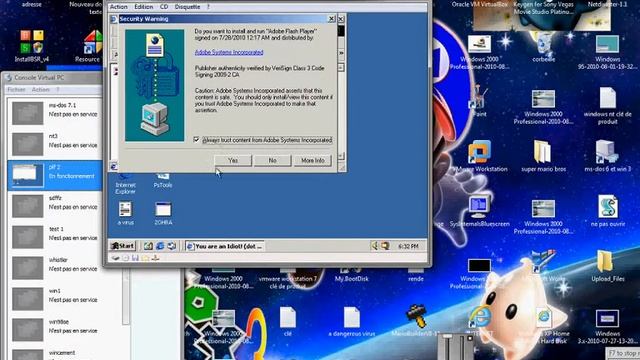Open the Action menu of the virtual machine window
The height and width of the screenshot is (360, 640).
point(119,7)
